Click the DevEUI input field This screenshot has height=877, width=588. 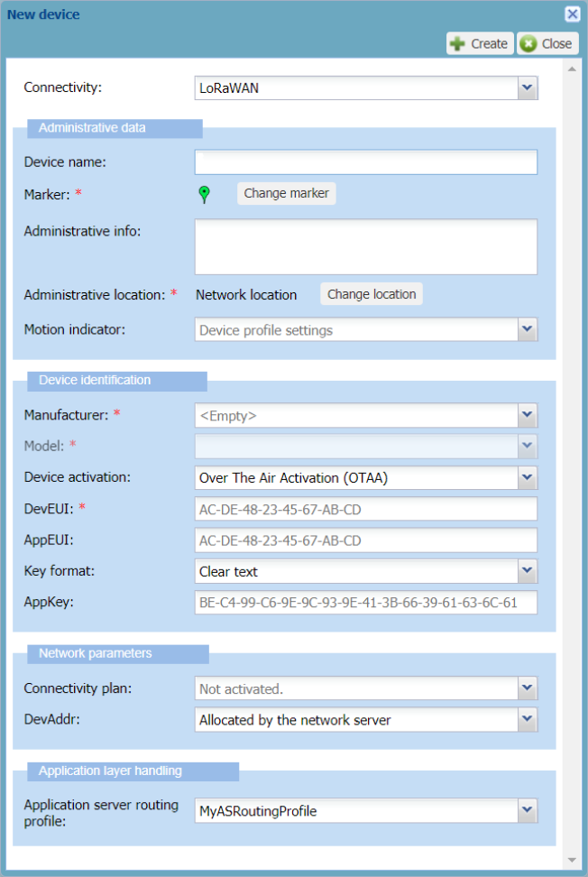click(x=366, y=509)
